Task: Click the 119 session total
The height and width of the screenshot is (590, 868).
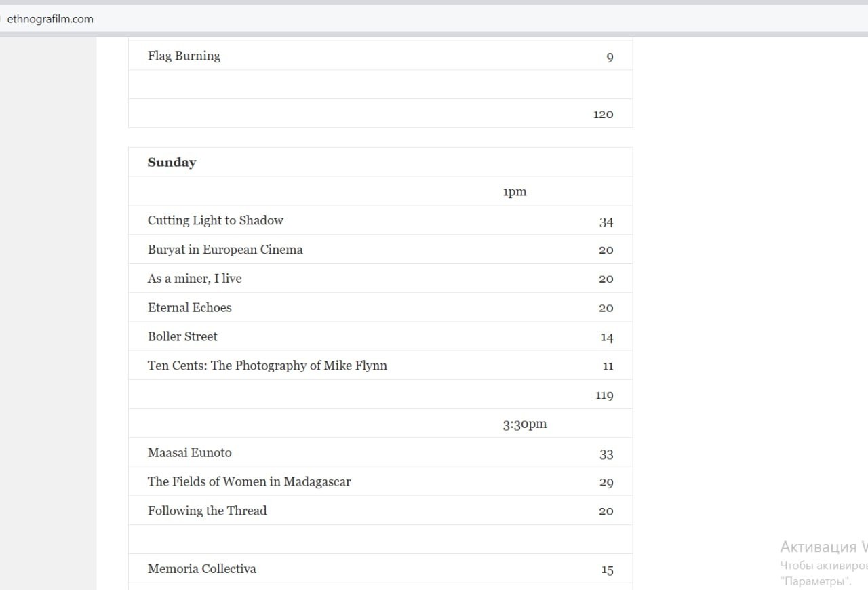Action: point(604,395)
